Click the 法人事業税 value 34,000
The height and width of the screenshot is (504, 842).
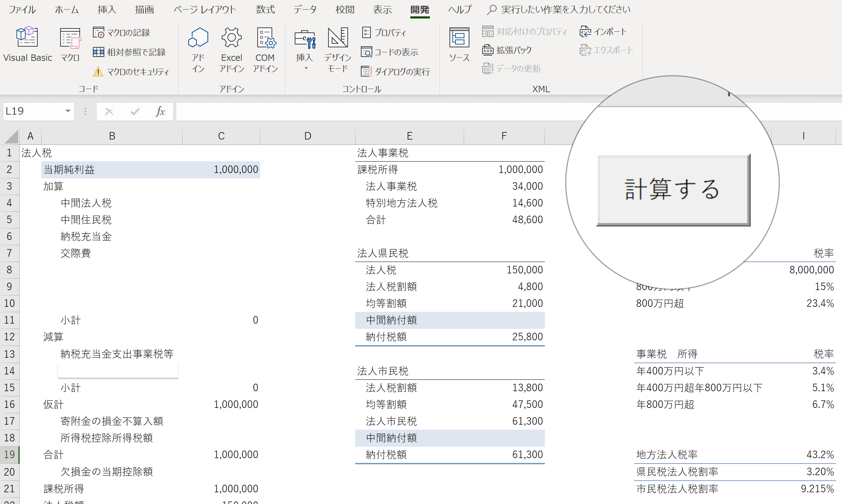point(504,186)
